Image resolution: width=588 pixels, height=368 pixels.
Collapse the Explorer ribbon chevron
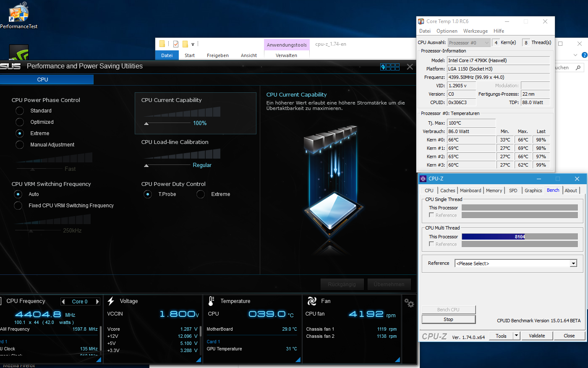(x=575, y=55)
